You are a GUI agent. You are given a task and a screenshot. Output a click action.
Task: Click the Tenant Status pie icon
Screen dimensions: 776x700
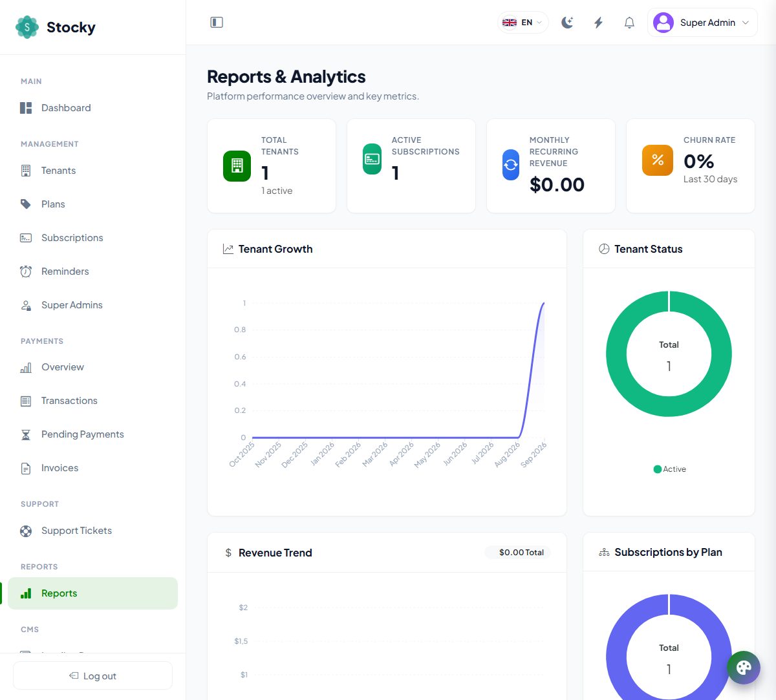[x=604, y=249]
